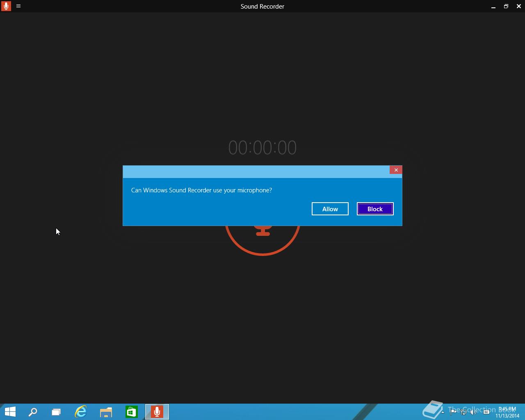Close the Sound Recorder window
Viewport: 525px width, 420px height.
pos(519,6)
